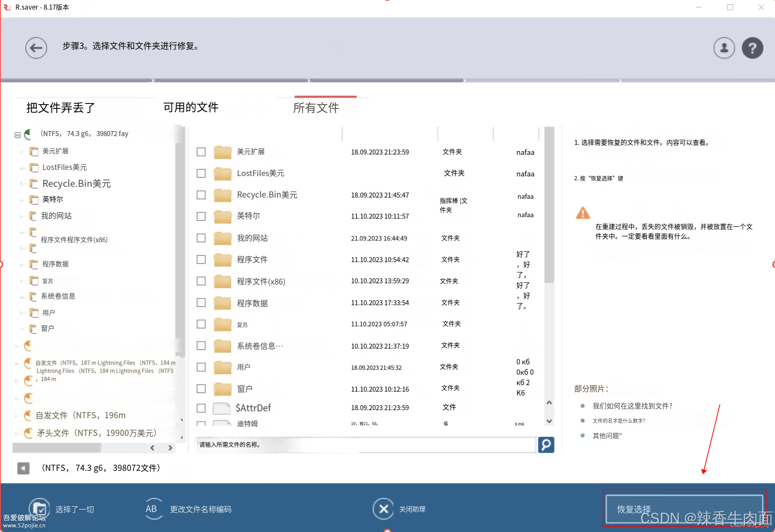The height and width of the screenshot is (532, 775).
Task: Check the $AttrDef file checkbox
Action: click(x=201, y=408)
